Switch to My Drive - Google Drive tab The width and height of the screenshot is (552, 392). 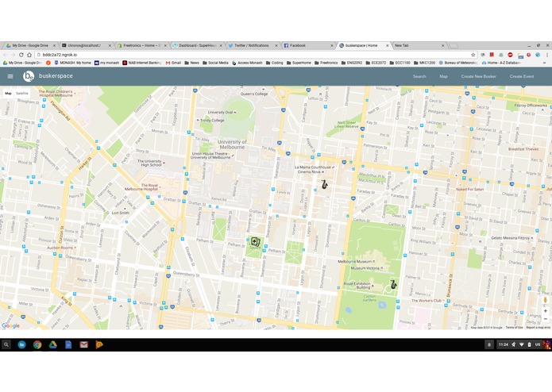pos(31,45)
